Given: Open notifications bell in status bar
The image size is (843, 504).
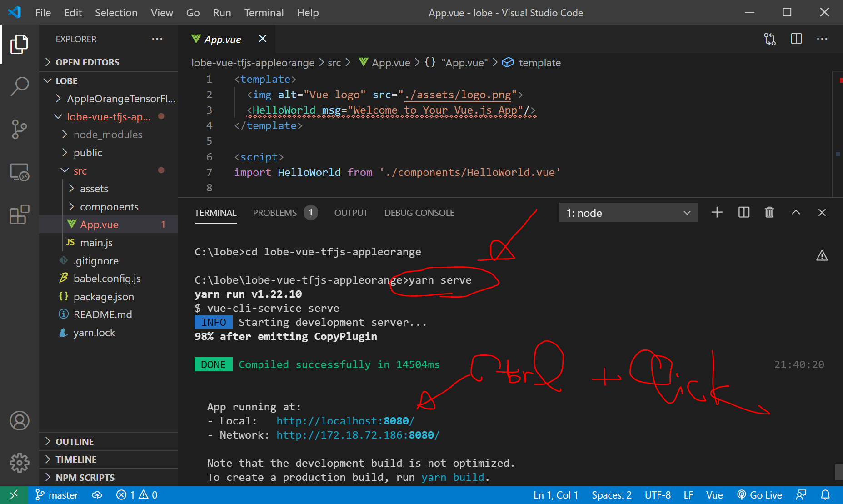Looking at the screenshot, I should click(x=825, y=495).
